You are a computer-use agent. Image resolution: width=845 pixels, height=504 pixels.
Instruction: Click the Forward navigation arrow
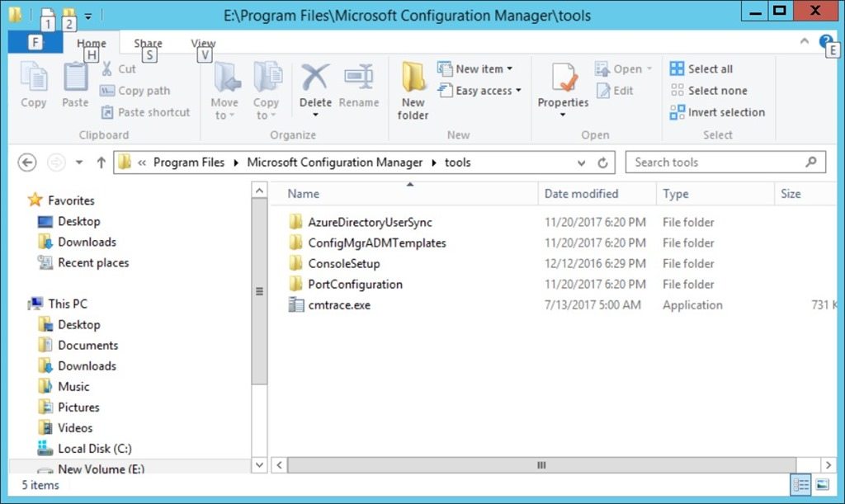pos(56,162)
